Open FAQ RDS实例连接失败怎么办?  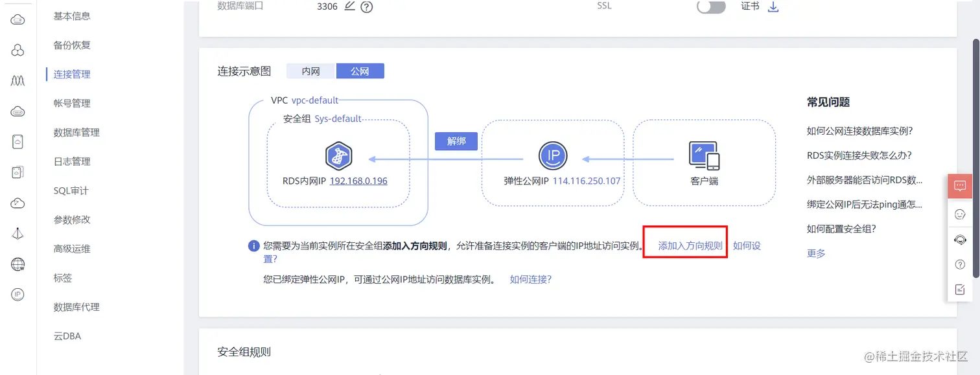tap(859, 155)
